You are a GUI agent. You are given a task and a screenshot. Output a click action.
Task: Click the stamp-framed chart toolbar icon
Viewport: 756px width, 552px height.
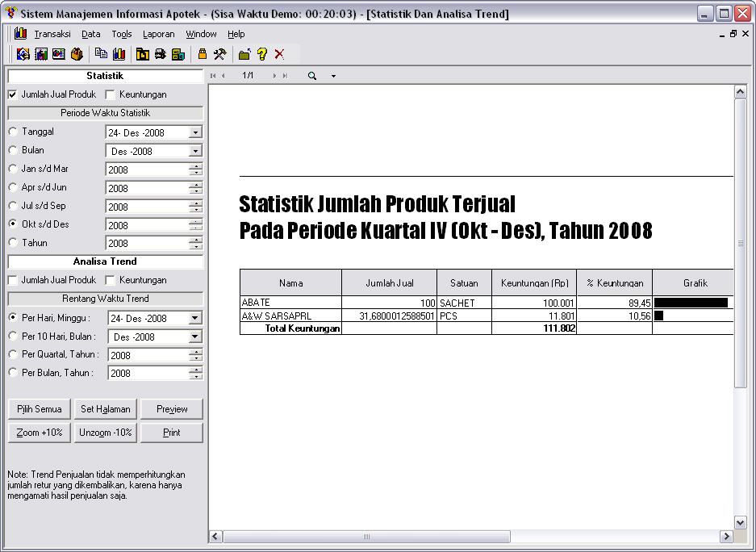coord(41,54)
